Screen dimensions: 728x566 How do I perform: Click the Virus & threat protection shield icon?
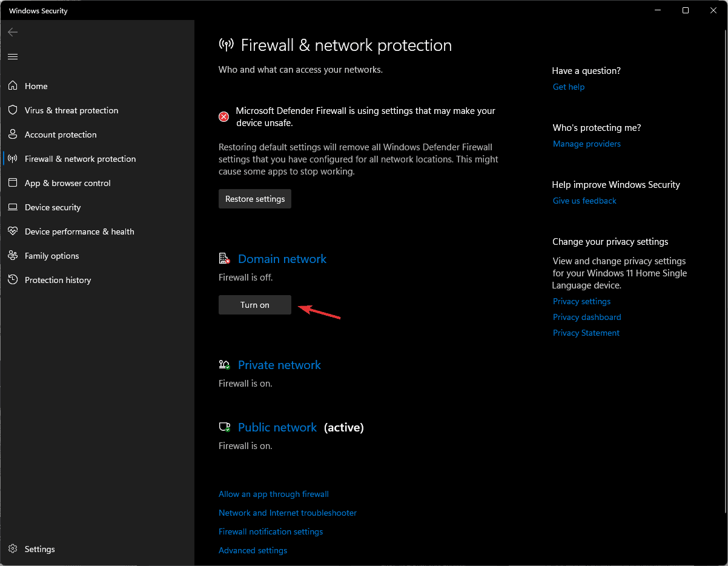point(13,110)
